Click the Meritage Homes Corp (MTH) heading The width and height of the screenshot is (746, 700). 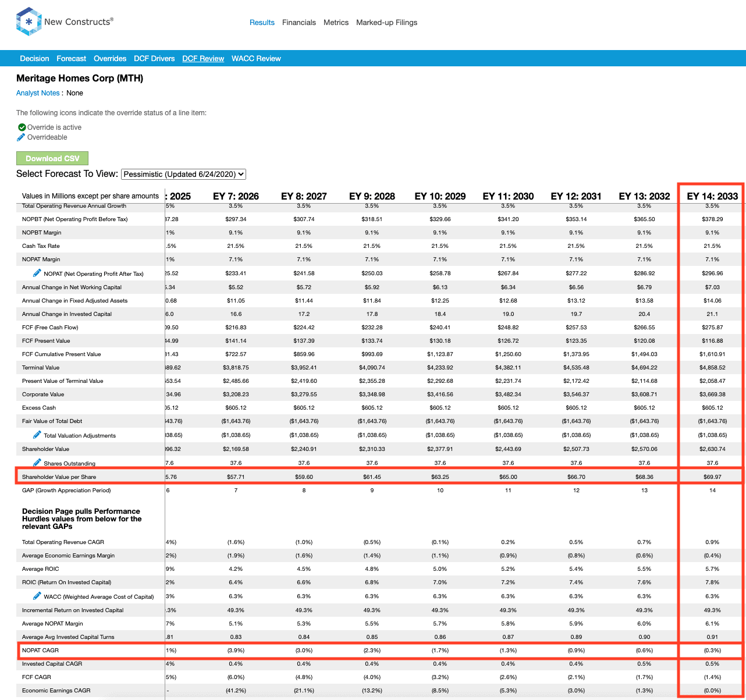(x=80, y=79)
